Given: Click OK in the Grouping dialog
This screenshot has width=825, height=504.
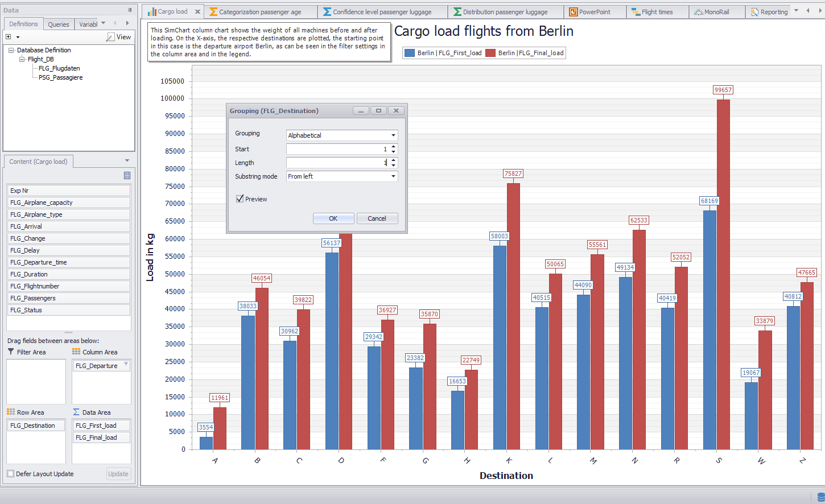Looking at the screenshot, I should point(333,218).
